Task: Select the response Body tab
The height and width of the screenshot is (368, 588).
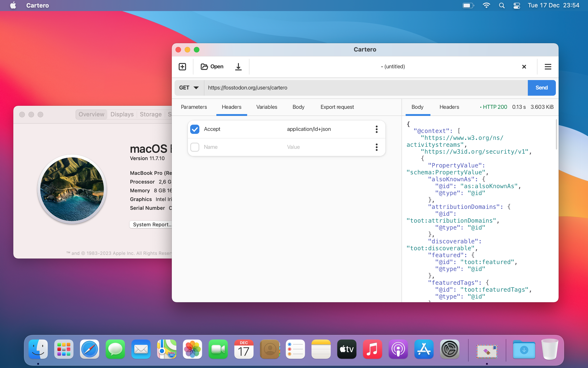Action: click(417, 107)
